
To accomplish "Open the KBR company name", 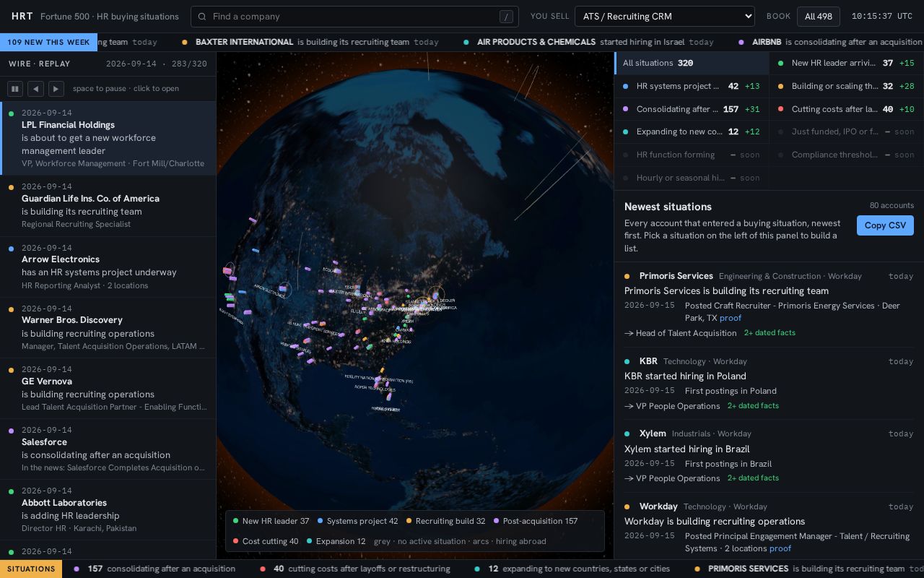I will pos(648,361).
